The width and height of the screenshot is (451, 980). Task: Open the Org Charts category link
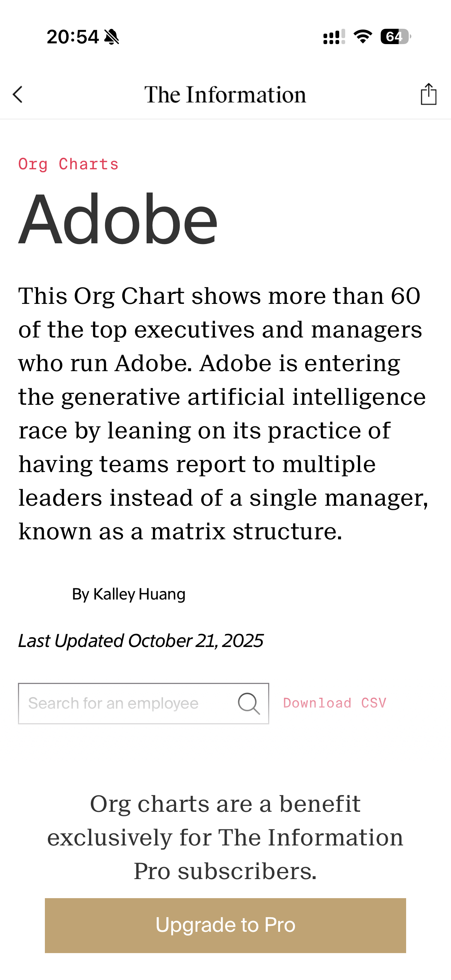coord(68,164)
